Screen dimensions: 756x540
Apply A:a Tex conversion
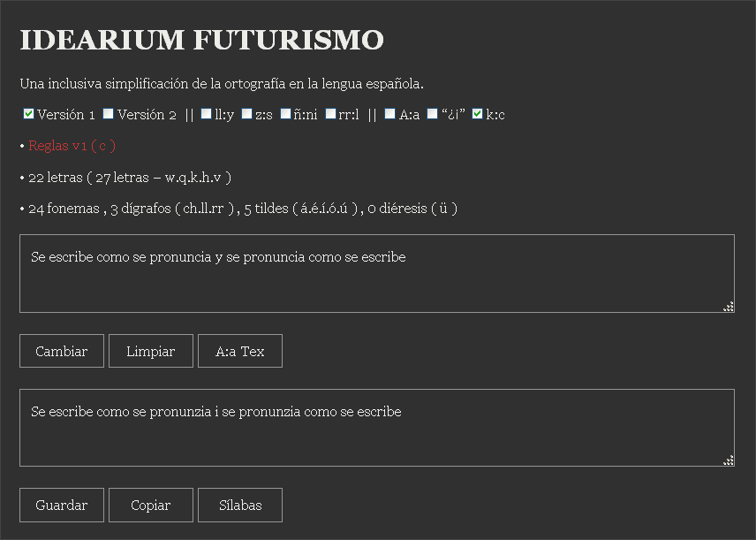(239, 351)
